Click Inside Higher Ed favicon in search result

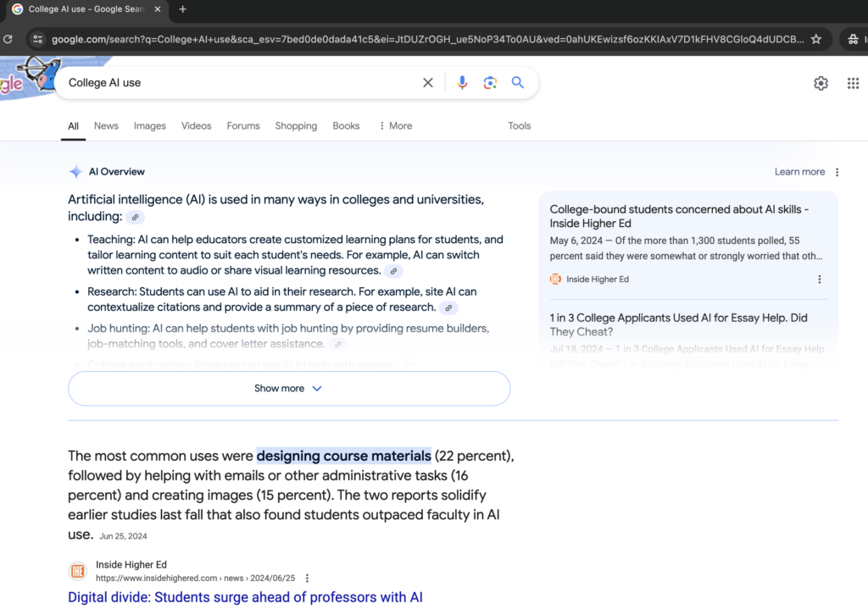click(77, 571)
